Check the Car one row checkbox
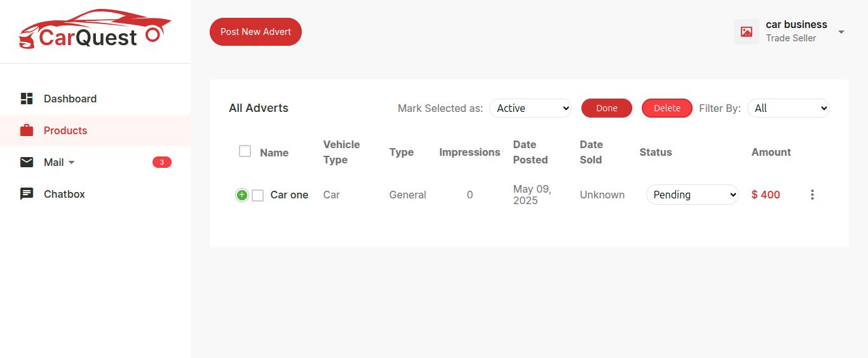The height and width of the screenshot is (358, 868). coord(257,195)
